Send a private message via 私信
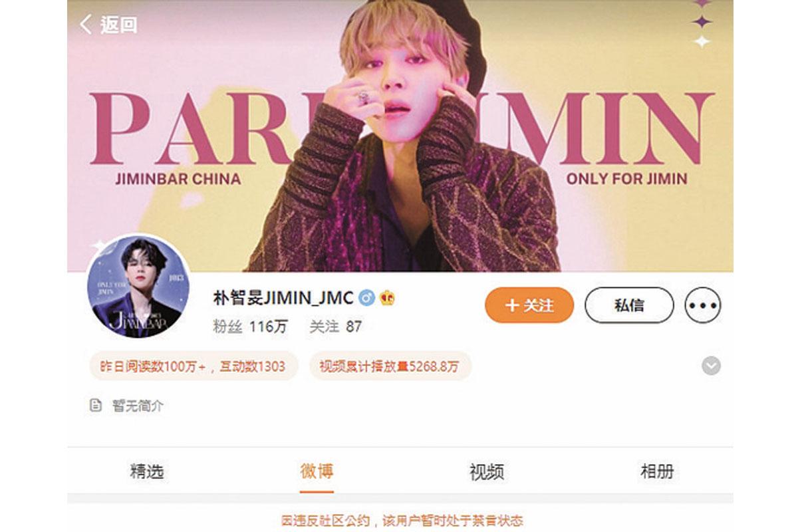Image resolution: width=798 pixels, height=532 pixels. (x=629, y=305)
